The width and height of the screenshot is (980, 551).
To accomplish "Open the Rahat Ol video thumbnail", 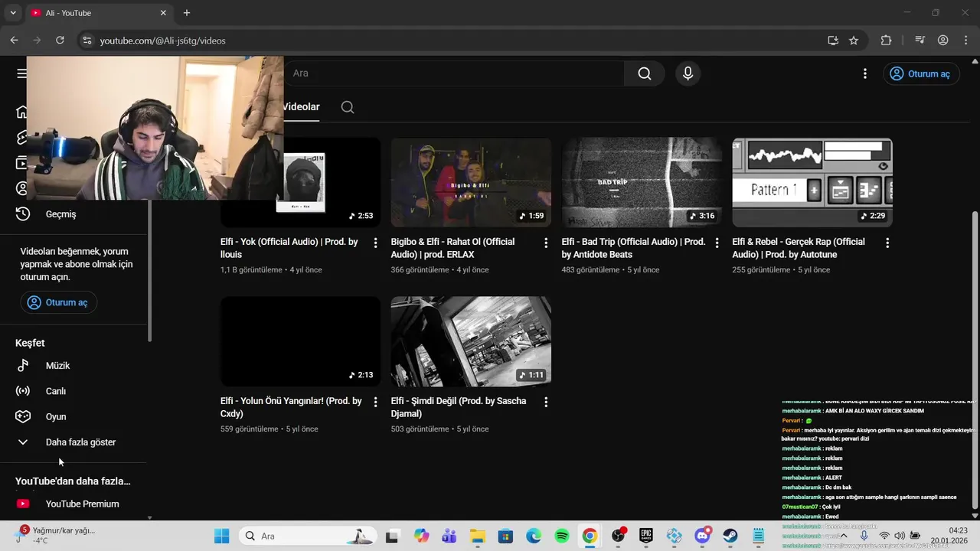I will point(471,182).
